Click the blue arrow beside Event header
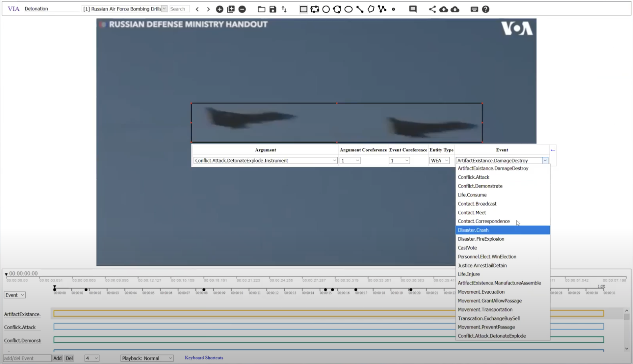The height and width of the screenshot is (364, 633). (x=553, y=150)
